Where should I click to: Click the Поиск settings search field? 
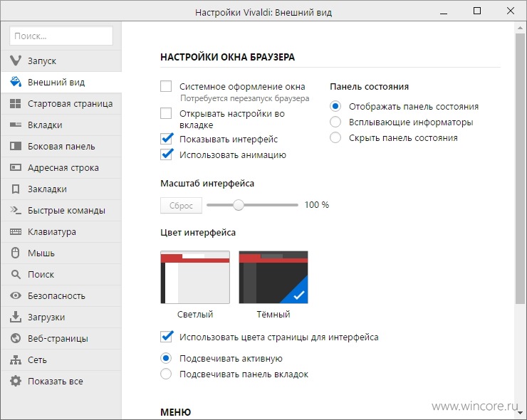pyautogui.click(x=61, y=36)
